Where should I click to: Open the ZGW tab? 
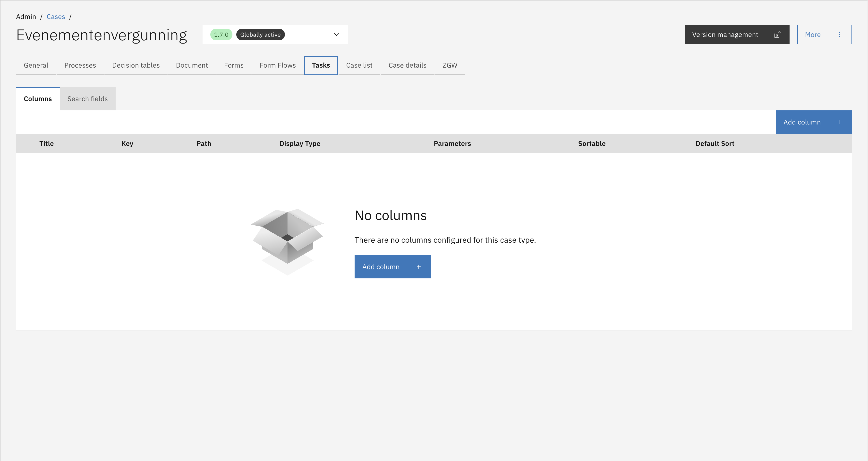450,65
